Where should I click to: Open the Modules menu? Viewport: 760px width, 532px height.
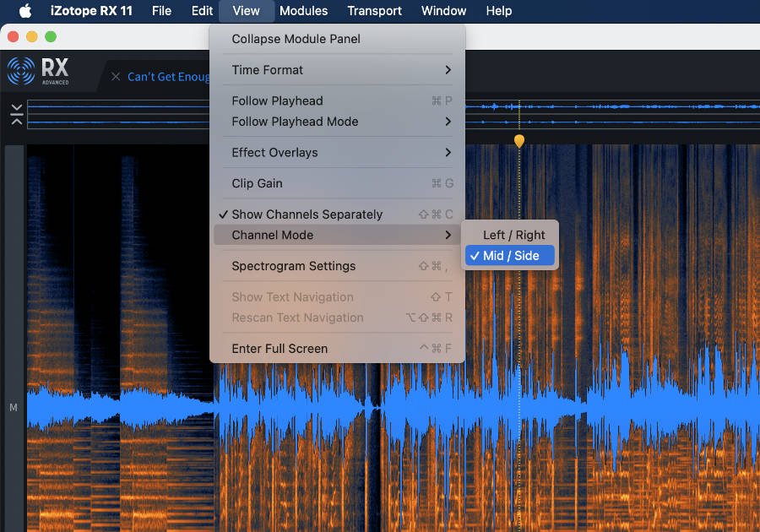coord(303,11)
